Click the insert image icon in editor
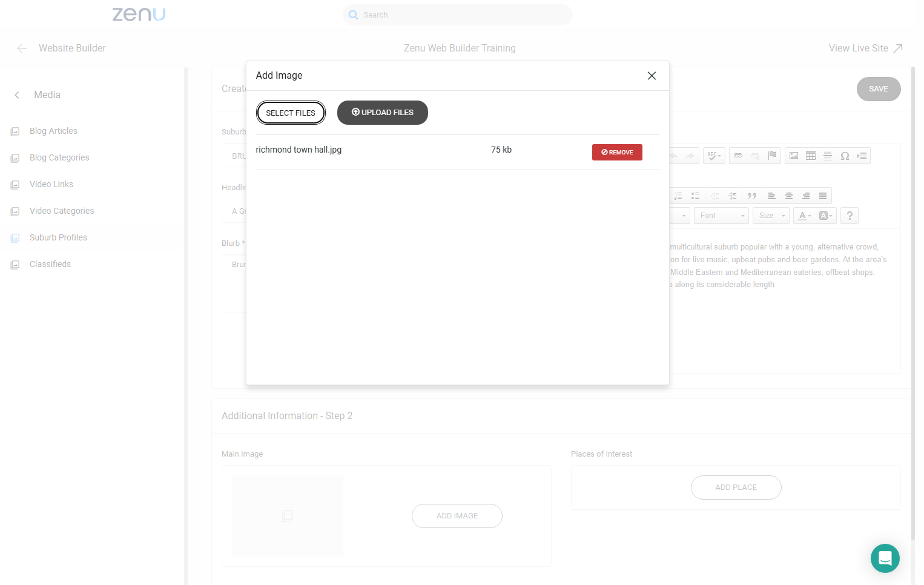 click(x=794, y=156)
